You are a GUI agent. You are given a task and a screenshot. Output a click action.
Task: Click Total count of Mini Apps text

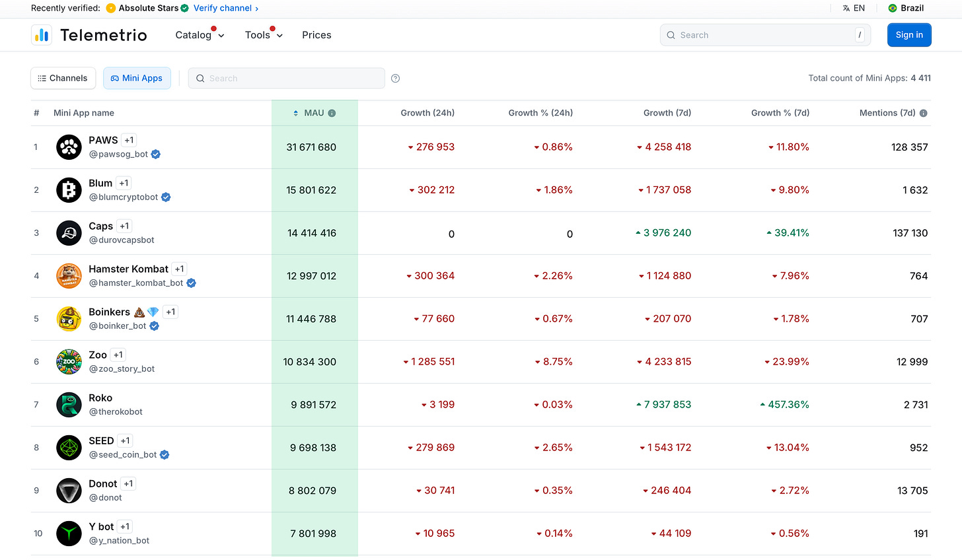click(869, 78)
